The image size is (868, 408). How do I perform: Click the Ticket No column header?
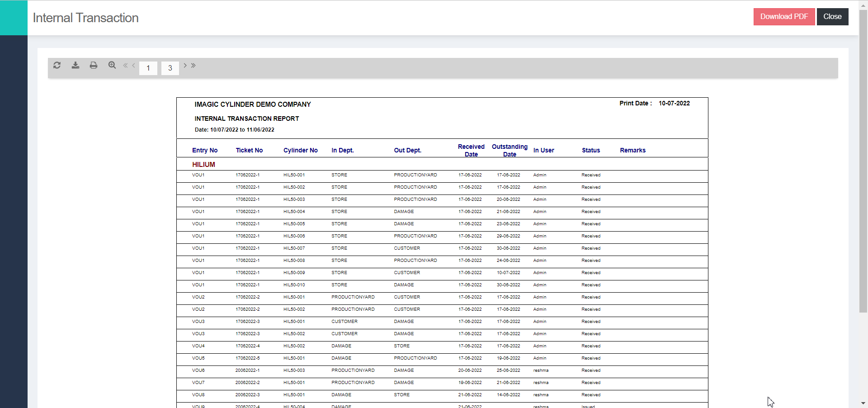(249, 150)
